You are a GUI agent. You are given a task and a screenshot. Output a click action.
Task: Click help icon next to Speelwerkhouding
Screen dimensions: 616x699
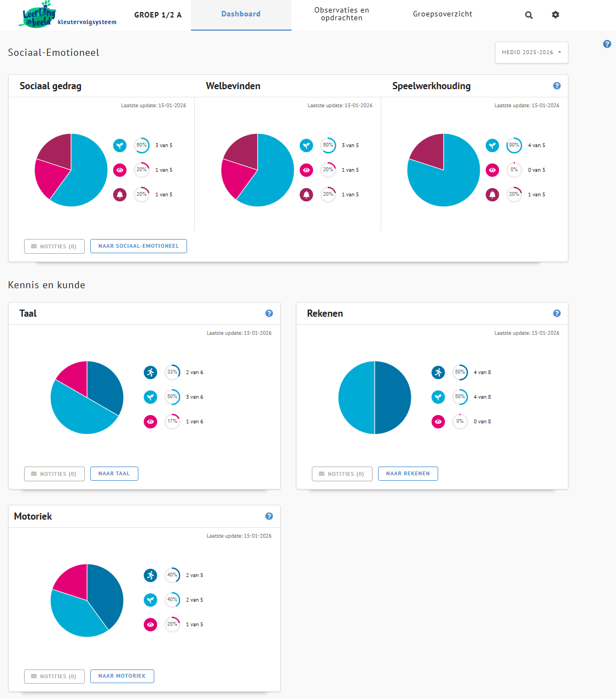pyautogui.click(x=556, y=86)
